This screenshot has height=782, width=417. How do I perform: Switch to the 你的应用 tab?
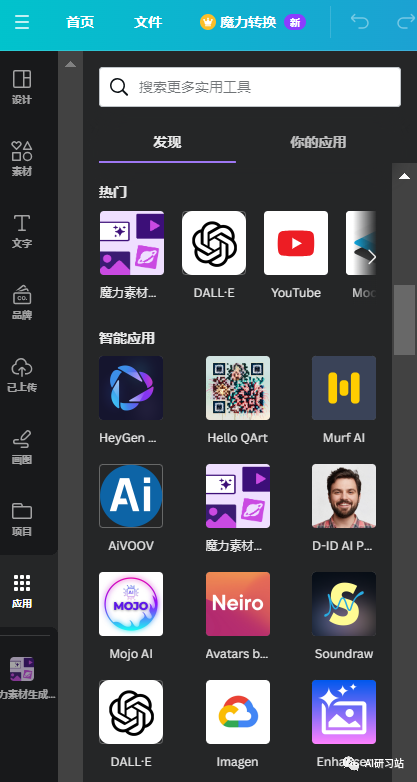click(318, 143)
